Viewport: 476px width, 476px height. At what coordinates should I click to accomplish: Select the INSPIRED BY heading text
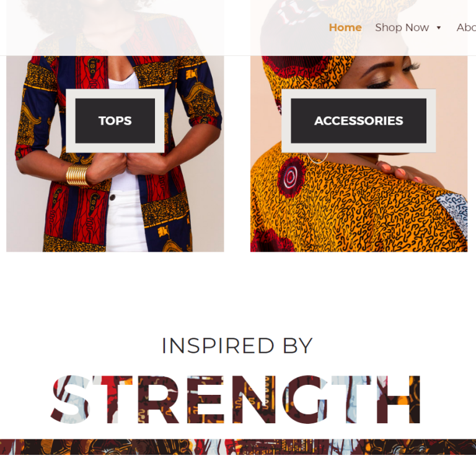click(x=237, y=346)
